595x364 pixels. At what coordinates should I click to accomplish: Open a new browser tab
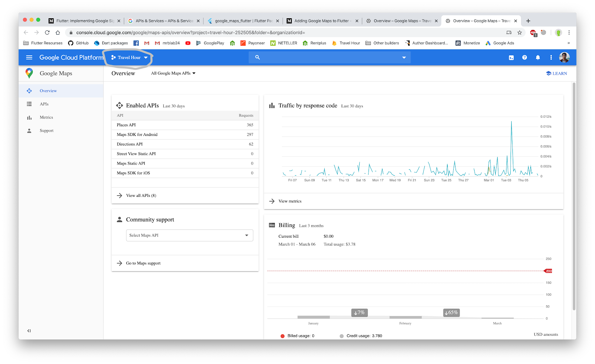pyautogui.click(x=528, y=21)
